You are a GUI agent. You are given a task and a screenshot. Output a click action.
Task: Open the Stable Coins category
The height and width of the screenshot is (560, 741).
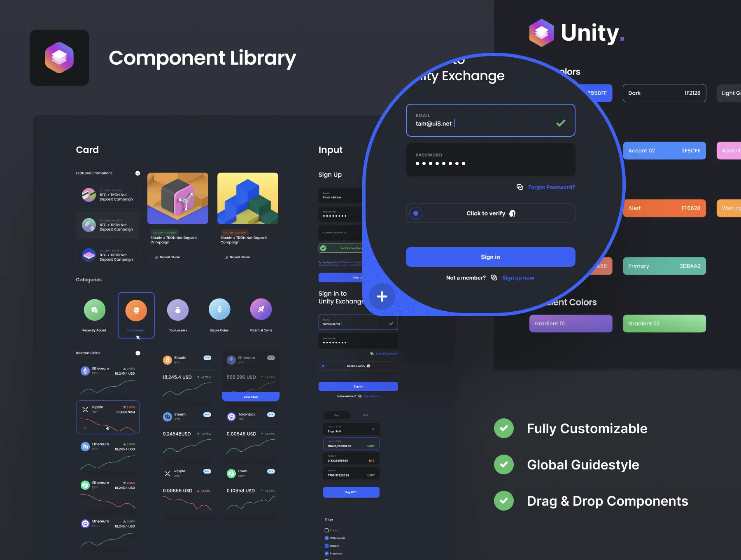219,310
